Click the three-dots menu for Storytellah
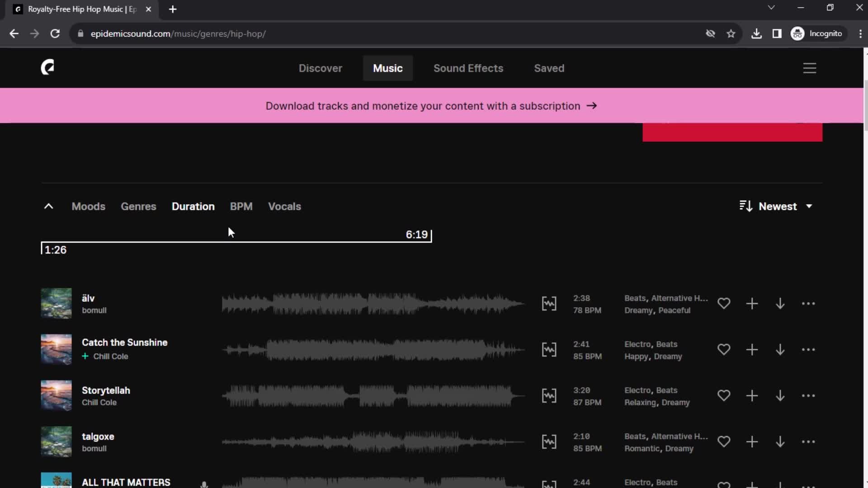This screenshot has height=488, width=868. pos(808,396)
